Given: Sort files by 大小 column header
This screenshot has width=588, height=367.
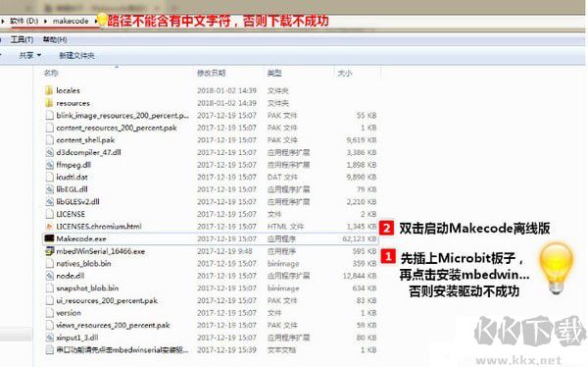Looking at the screenshot, I should [x=345, y=73].
